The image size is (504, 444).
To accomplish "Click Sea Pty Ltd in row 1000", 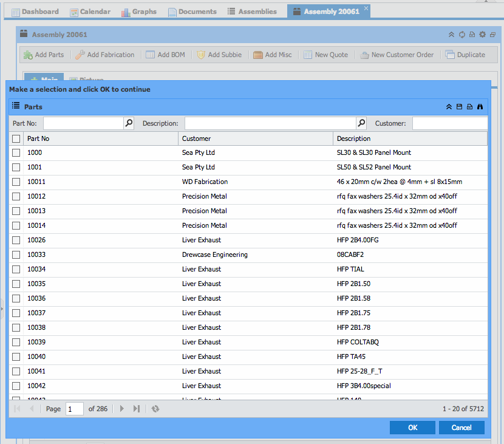I will (x=199, y=152).
